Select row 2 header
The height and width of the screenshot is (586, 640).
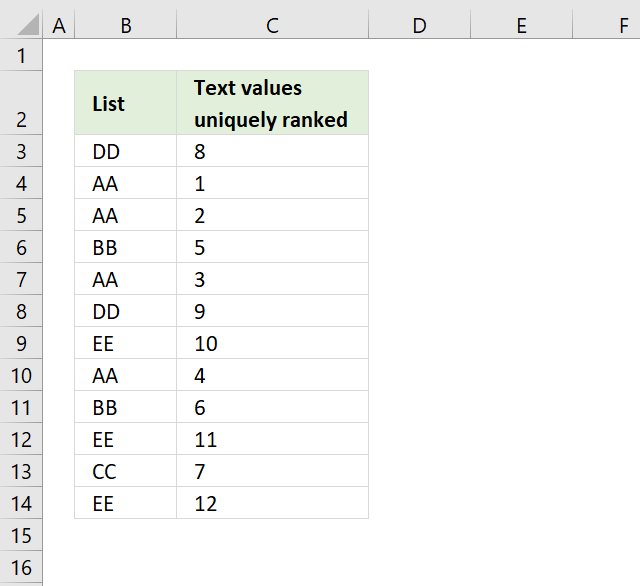pos(21,103)
